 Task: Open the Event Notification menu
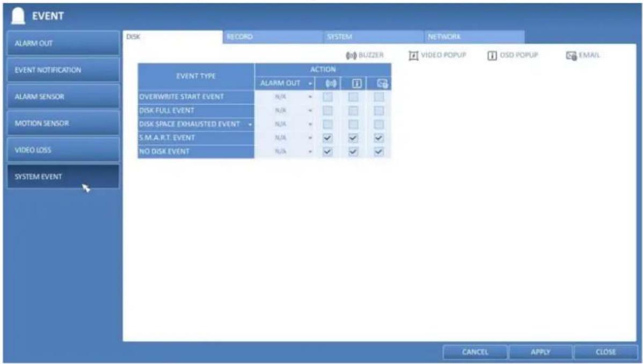click(63, 70)
